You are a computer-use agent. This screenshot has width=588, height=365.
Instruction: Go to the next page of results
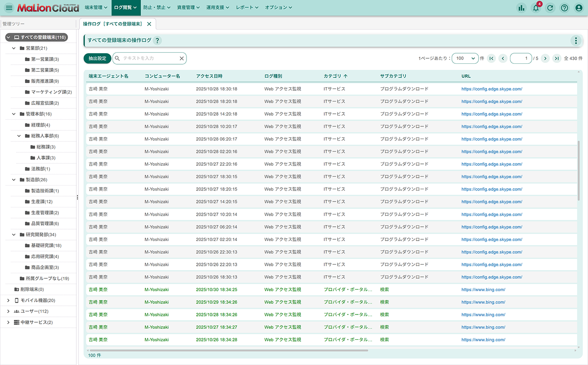click(545, 58)
